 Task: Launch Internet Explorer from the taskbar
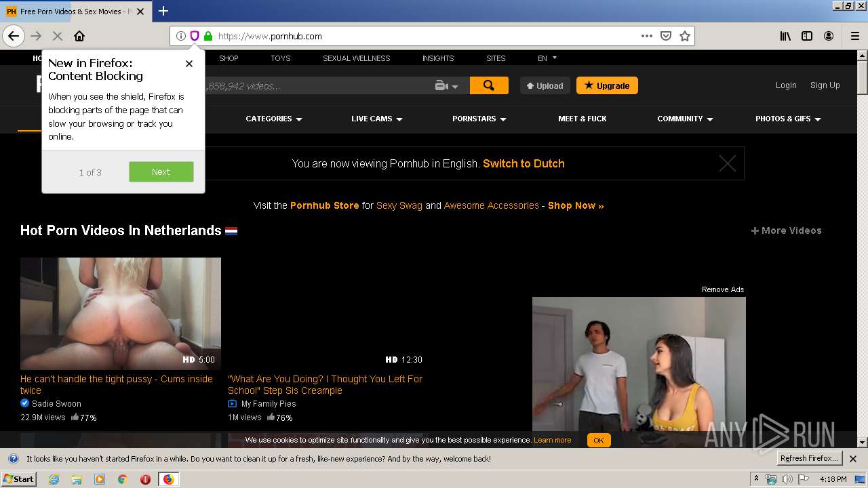click(x=54, y=479)
